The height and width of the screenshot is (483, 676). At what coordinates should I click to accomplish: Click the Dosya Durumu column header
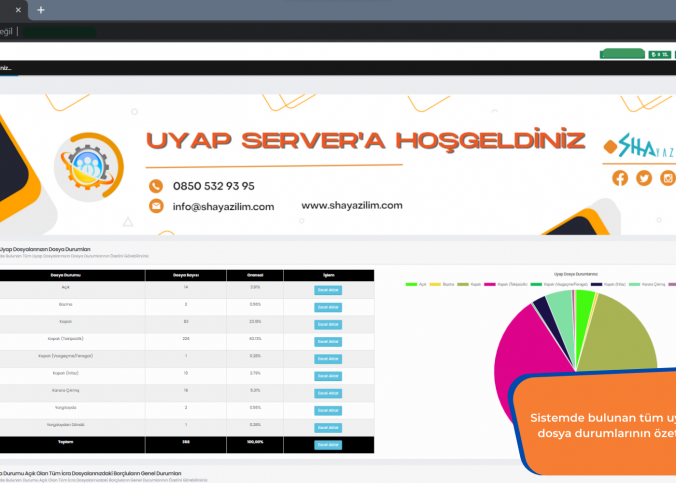pyautogui.click(x=66, y=275)
